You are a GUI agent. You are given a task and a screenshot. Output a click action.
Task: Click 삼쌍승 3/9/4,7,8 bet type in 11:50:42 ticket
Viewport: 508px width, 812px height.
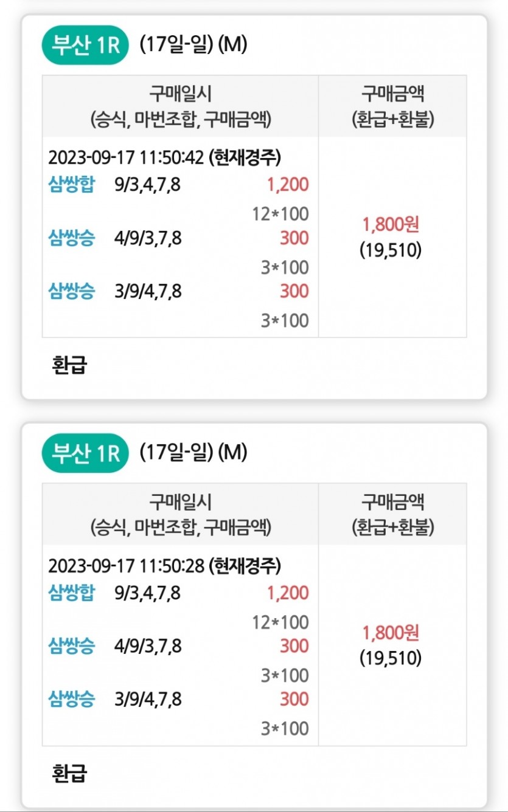[x=72, y=291]
